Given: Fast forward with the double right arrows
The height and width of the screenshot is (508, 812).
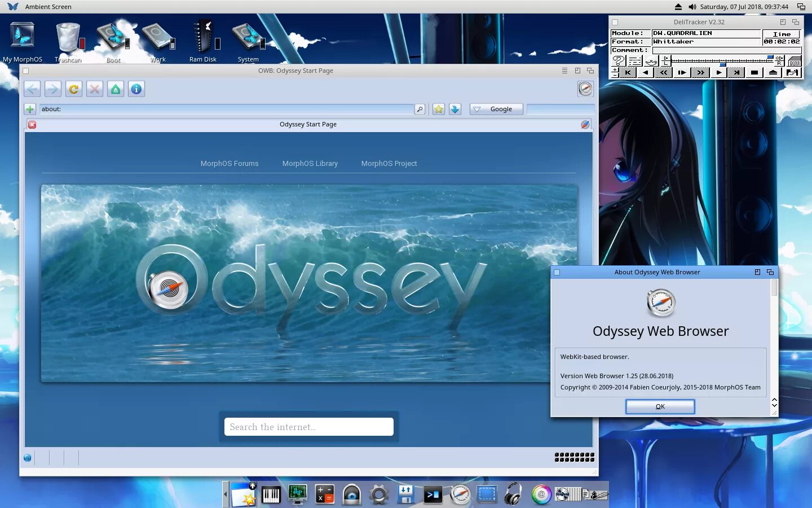Looking at the screenshot, I should click(x=700, y=72).
